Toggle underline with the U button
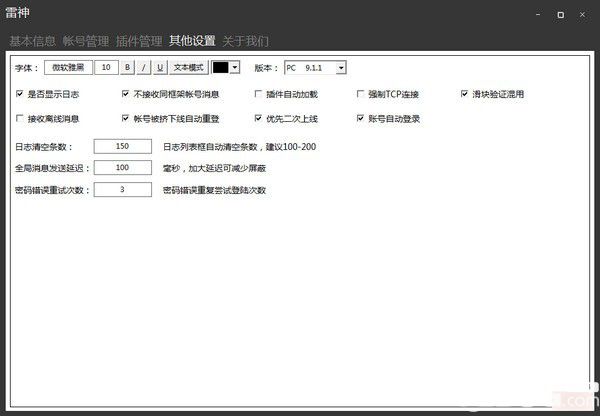 click(160, 67)
